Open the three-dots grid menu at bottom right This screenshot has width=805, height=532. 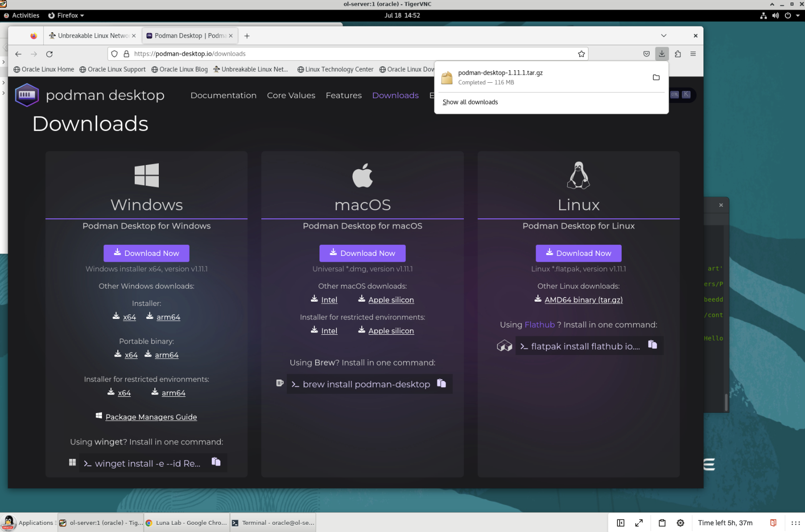(796, 523)
